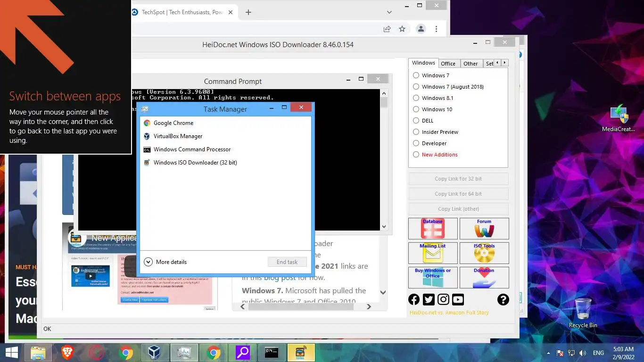Click the ENG language indicator
This screenshot has width=644, height=362.
(x=598, y=353)
